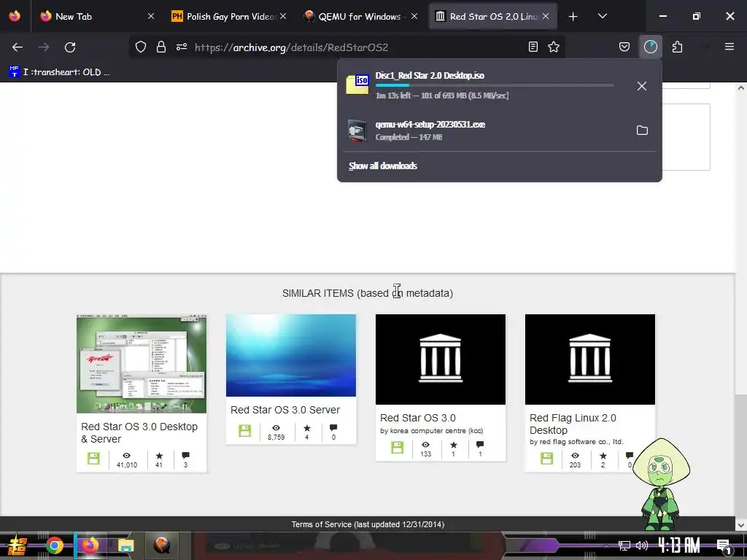Click the 8,759 views count
The image size is (747, 560).
pos(276,432)
